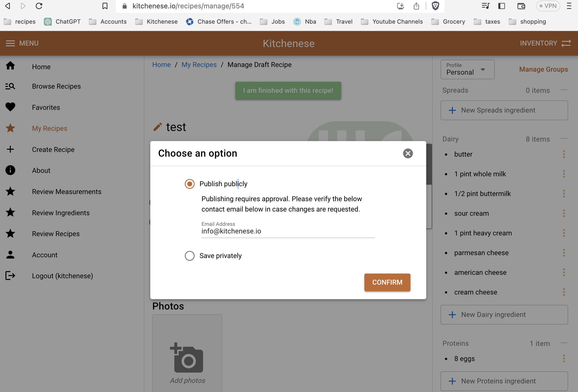Click the Create Recipe plus icon
The height and width of the screenshot is (392, 578).
click(10, 149)
